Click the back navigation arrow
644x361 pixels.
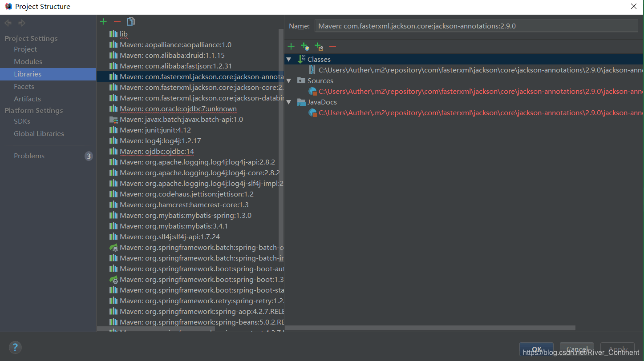(x=8, y=23)
